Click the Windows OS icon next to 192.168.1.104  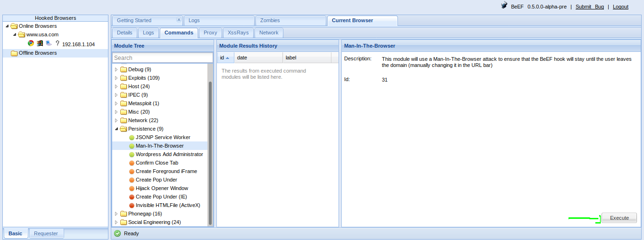coord(40,43)
